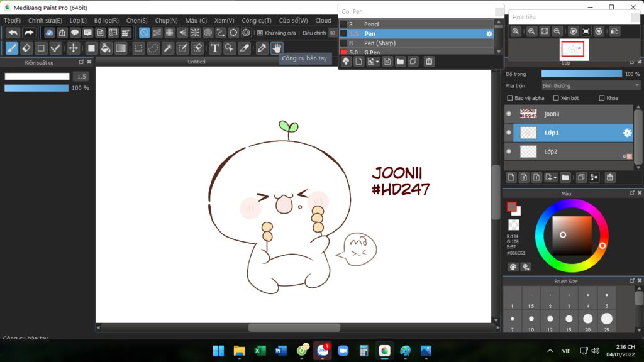The image size is (644, 362).
Task: Select the Magic Wand tool
Action: coord(167,48)
